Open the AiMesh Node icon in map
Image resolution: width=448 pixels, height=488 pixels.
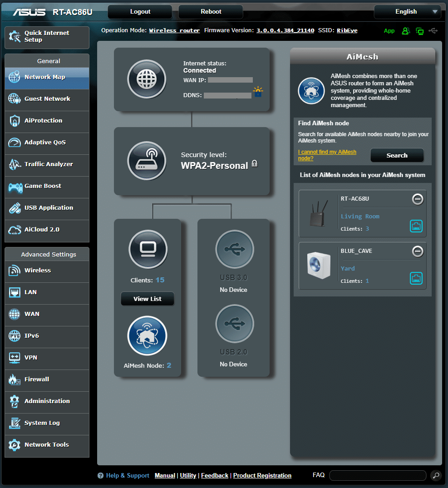[x=148, y=336]
